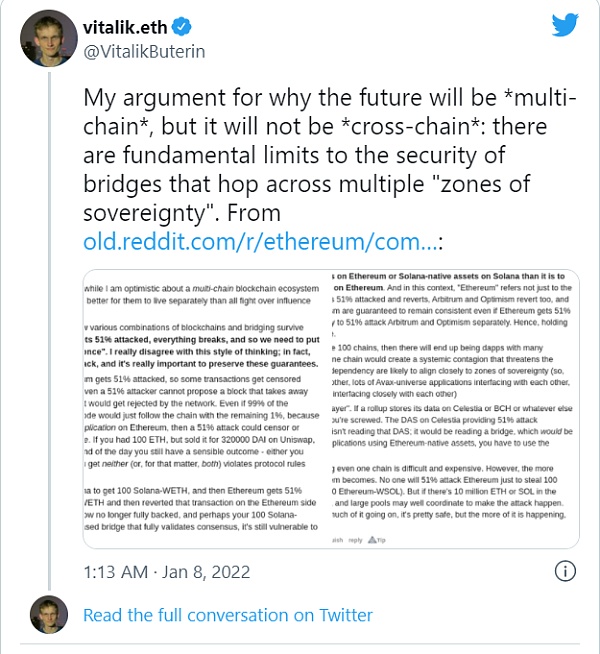Open the @VitalikButerin handle

[x=144, y=52]
